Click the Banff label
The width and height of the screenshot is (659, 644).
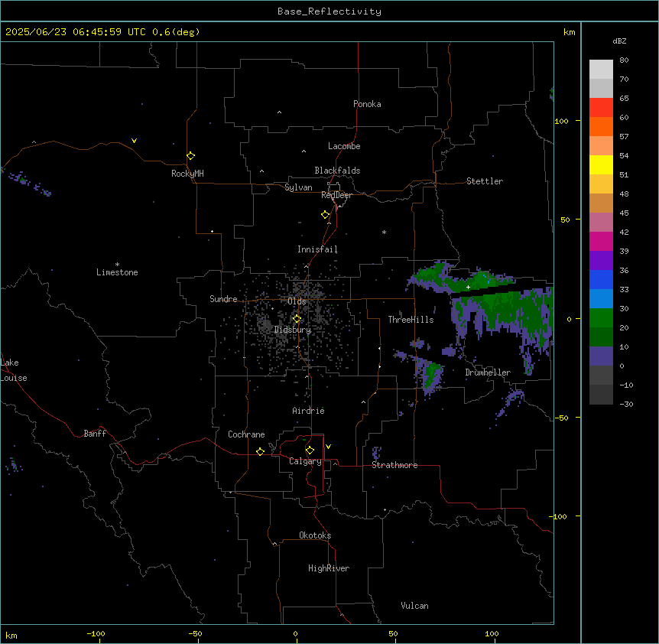pos(95,434)
